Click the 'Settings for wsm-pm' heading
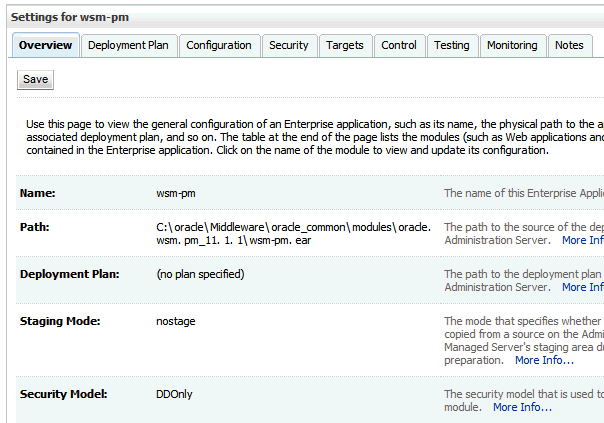 (x=70, y=17)
